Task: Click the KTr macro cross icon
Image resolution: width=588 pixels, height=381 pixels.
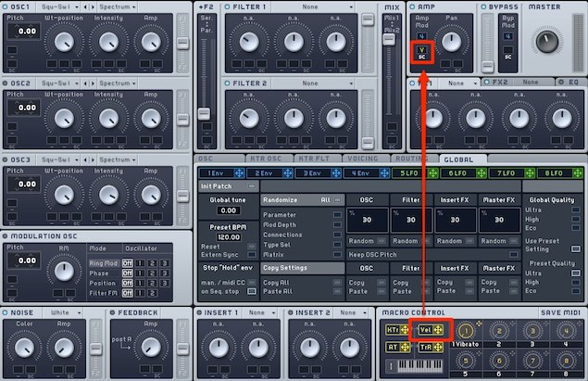Action: tap(405, 330)
